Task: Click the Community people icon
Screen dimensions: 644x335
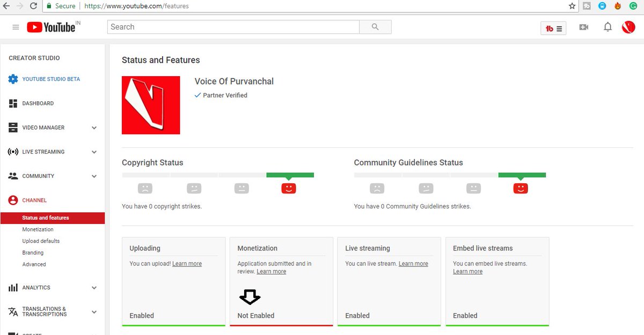Action: [x=13, y=176]
